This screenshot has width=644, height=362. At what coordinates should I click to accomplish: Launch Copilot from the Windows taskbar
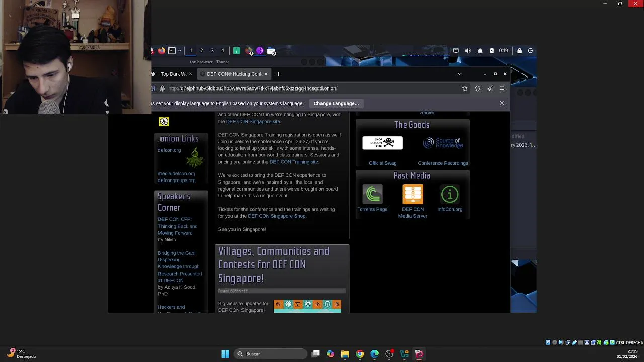click(331, 354)
